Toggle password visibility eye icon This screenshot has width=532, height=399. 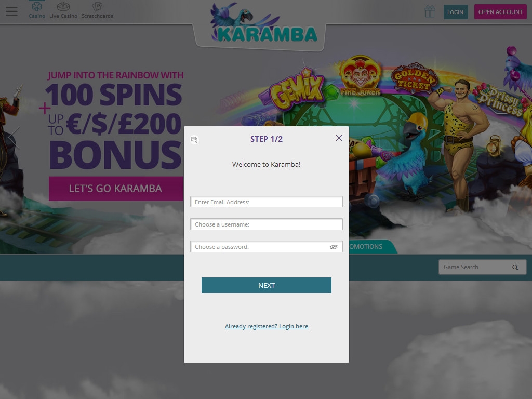click(334, 247)
